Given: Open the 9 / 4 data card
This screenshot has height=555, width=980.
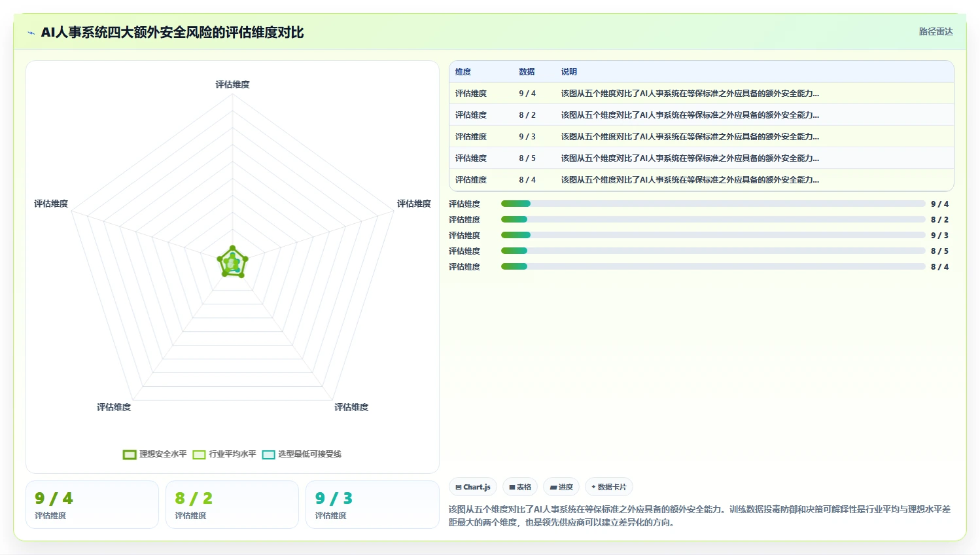Looking at the screenshot, I should coord(92,505).
